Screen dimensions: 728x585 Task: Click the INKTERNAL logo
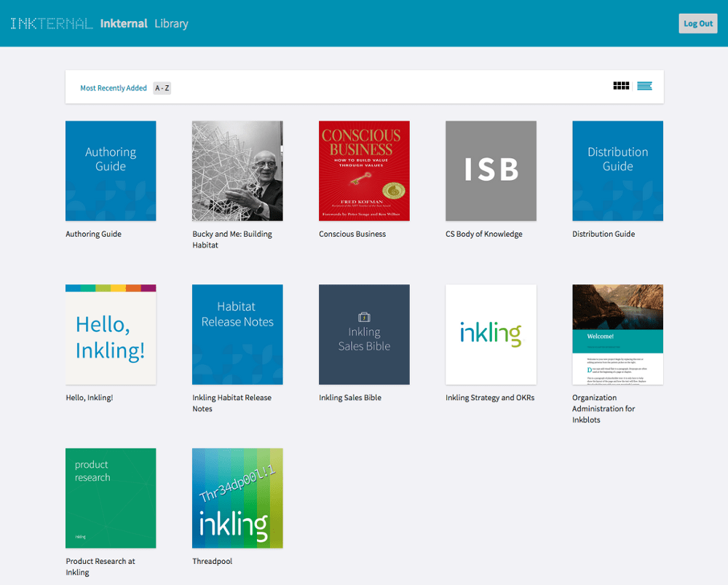point(52,24)
